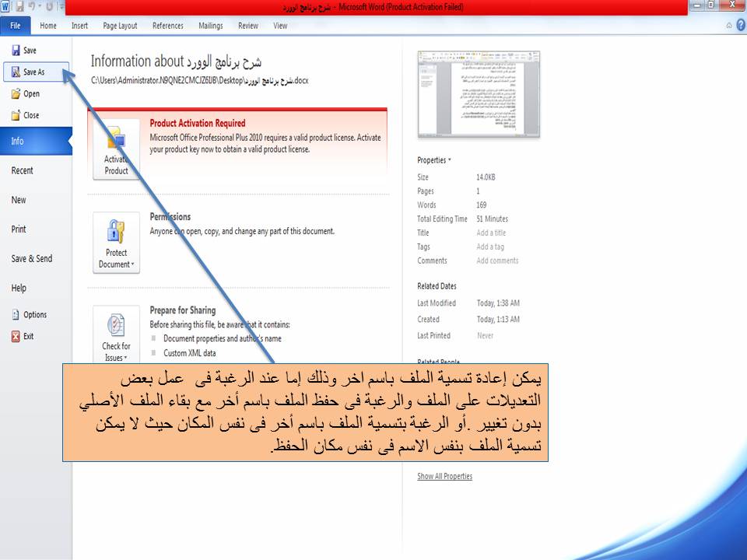The height and width of the screenshot is (560, 747).
Task: Click the Word icon in the title bar
Action: [5, 7]
